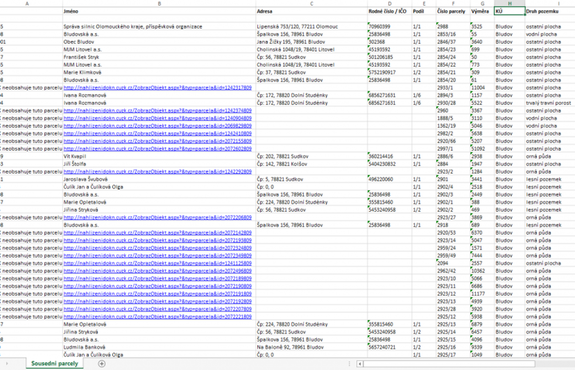Select column D header
The image size is (575, 370).
389,3
